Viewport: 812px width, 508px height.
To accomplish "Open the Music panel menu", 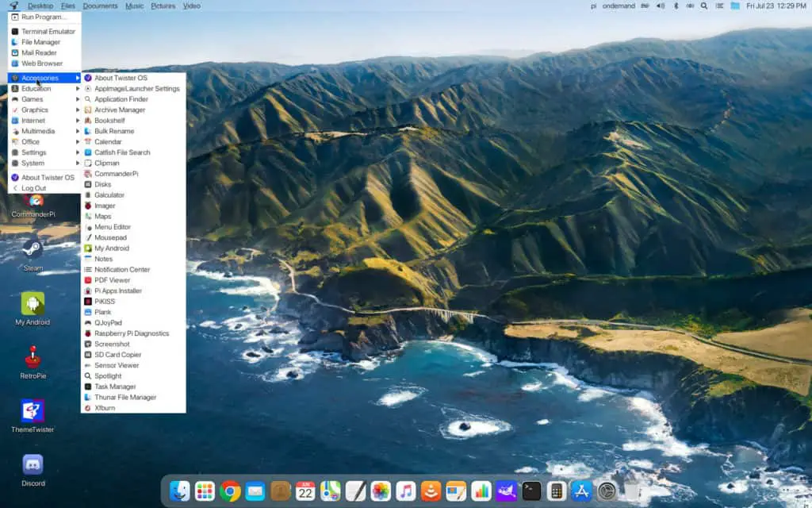I will (135, 6).
